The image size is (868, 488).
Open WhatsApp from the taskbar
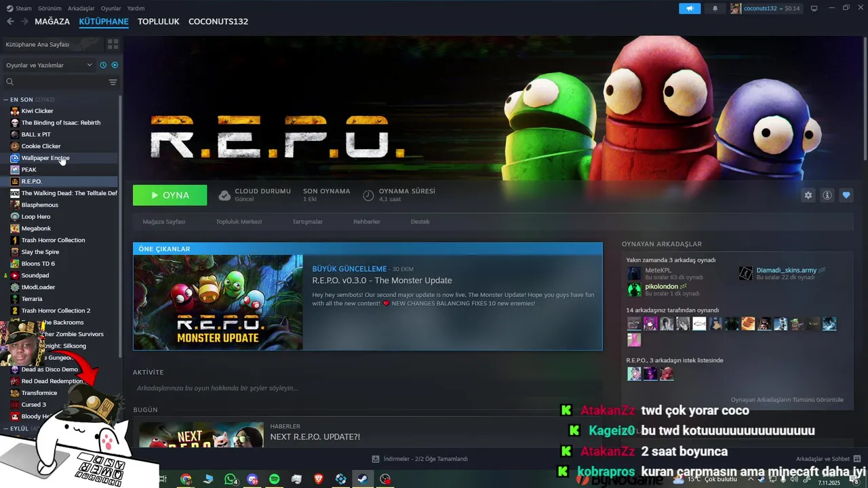(x=231, y=479)
